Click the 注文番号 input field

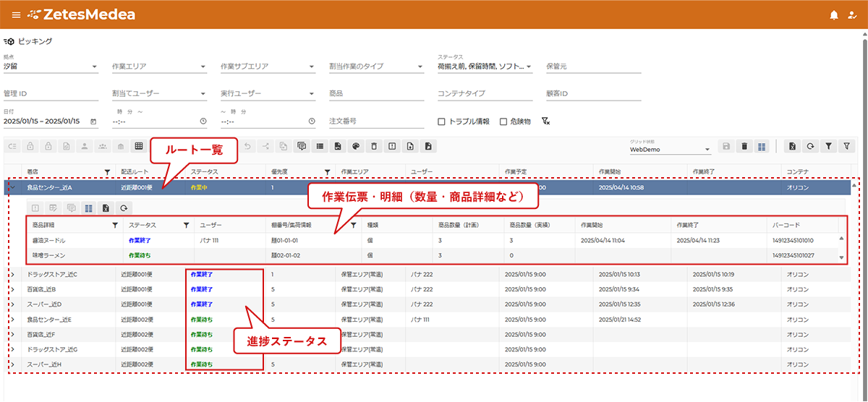pos(376,121)
